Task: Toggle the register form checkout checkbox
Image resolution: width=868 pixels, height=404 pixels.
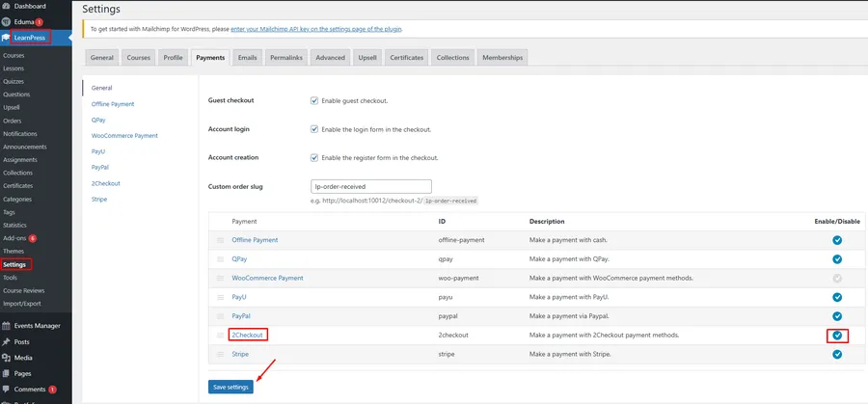Action: tap(314, 157)
